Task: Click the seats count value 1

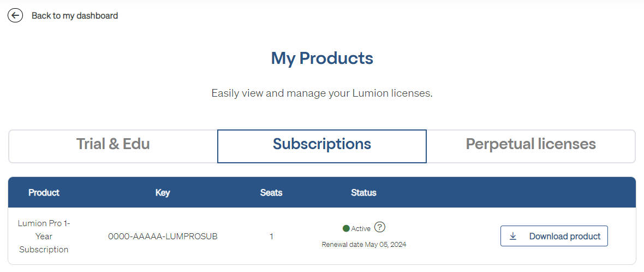Action: [x=271, y=236]
